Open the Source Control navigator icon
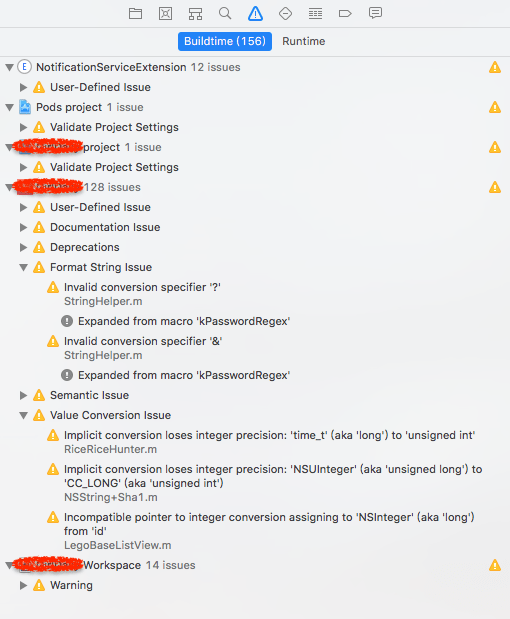 tap(165, 14)
